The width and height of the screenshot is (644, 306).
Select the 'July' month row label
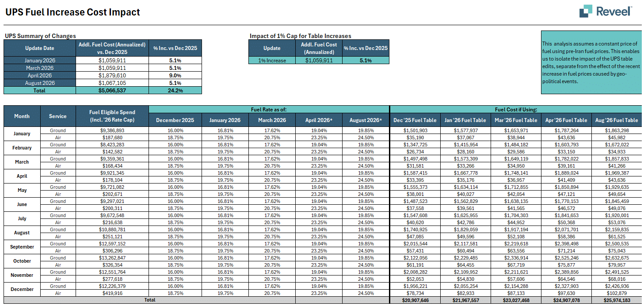[22, 219]
